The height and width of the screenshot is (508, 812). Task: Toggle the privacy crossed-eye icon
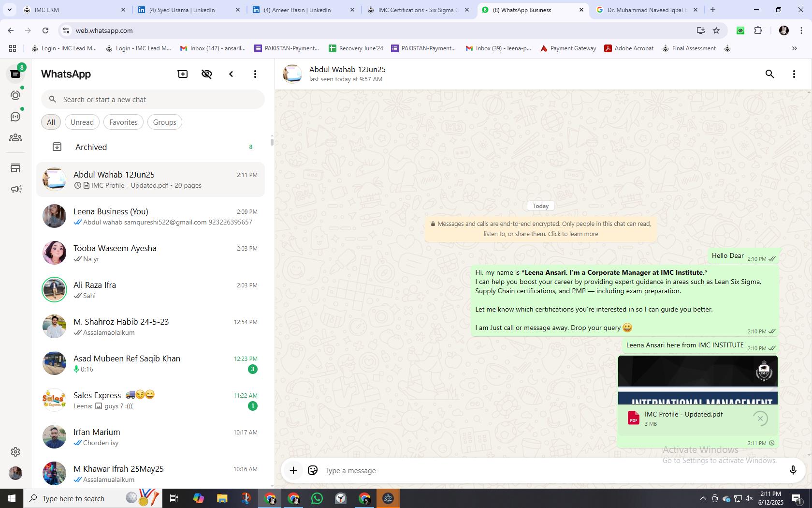(x=207, y=74)
